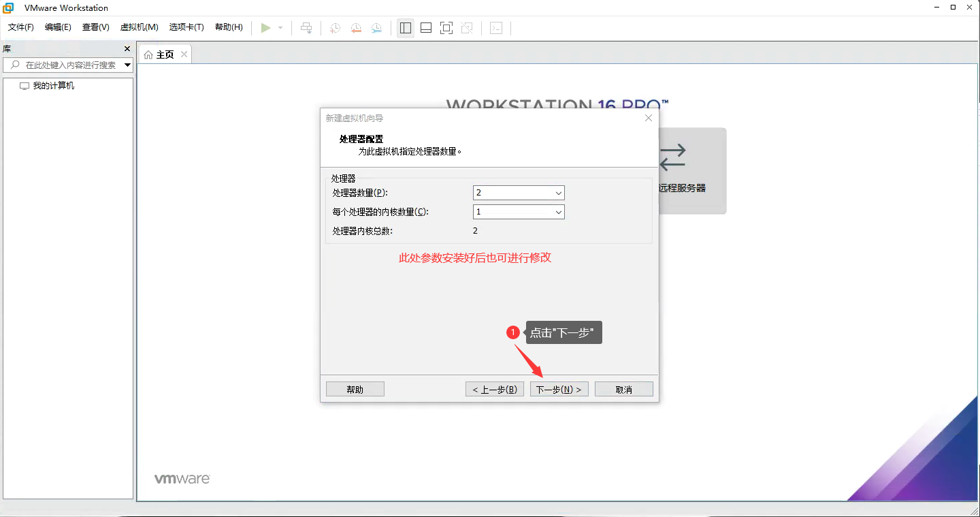Open the 帮助(H) menu
The image size is (980, 517).
coord(229,27)
